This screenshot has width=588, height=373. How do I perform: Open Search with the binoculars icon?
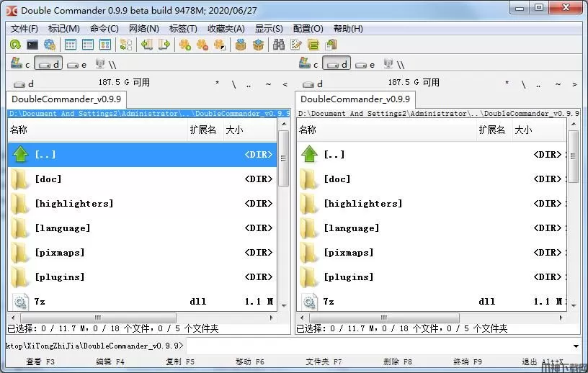click(x=279, y=45)
